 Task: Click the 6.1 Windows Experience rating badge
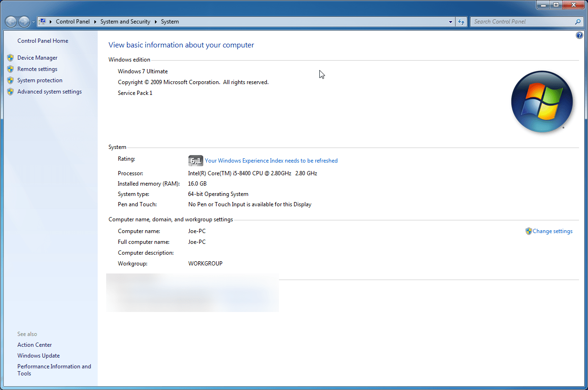click(195, 161)
